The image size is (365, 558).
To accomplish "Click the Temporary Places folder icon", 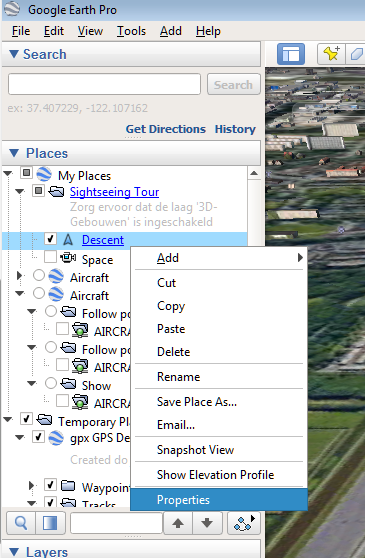I will tap(44, 420).
